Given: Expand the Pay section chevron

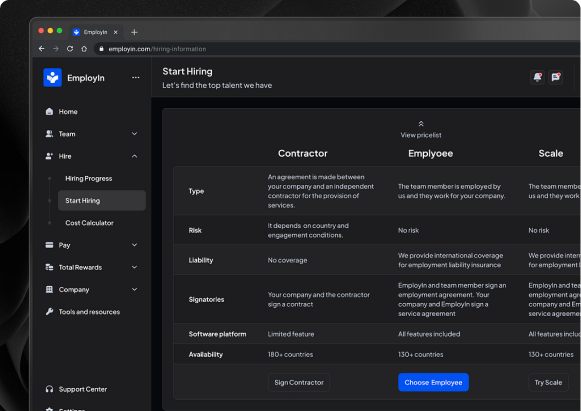Looking at the screenshot, I should coord(135,245).
